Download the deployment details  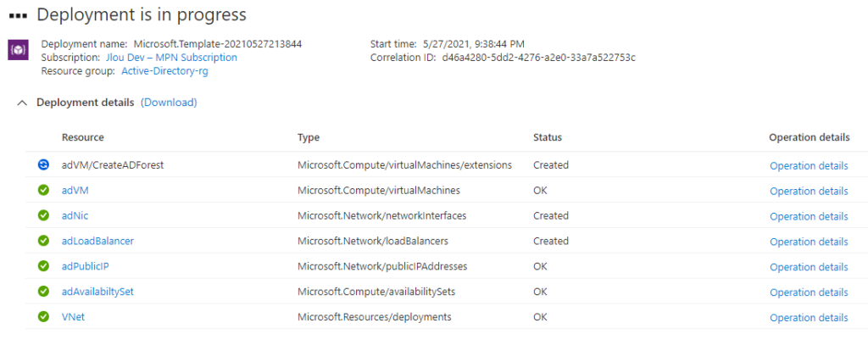[x=169, y=103]
